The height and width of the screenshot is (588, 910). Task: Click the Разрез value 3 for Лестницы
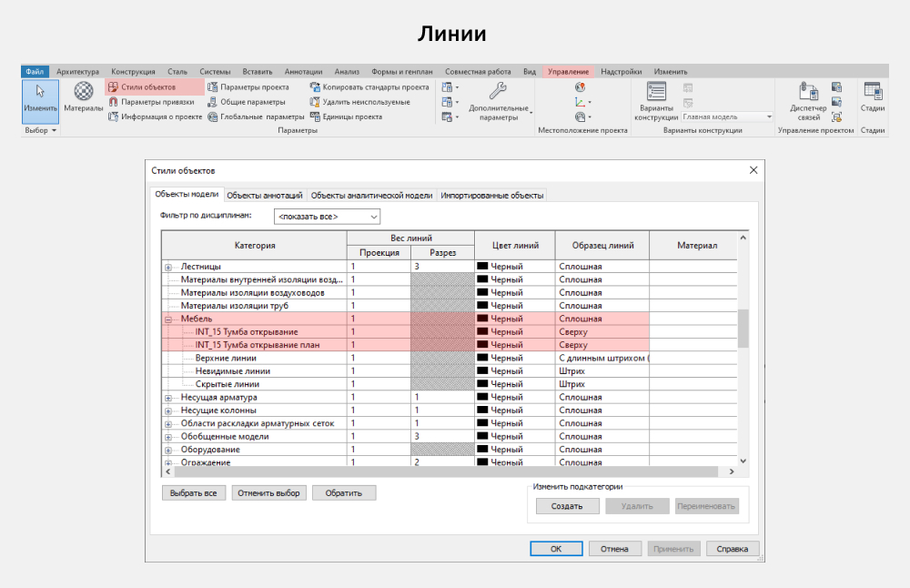443,267
